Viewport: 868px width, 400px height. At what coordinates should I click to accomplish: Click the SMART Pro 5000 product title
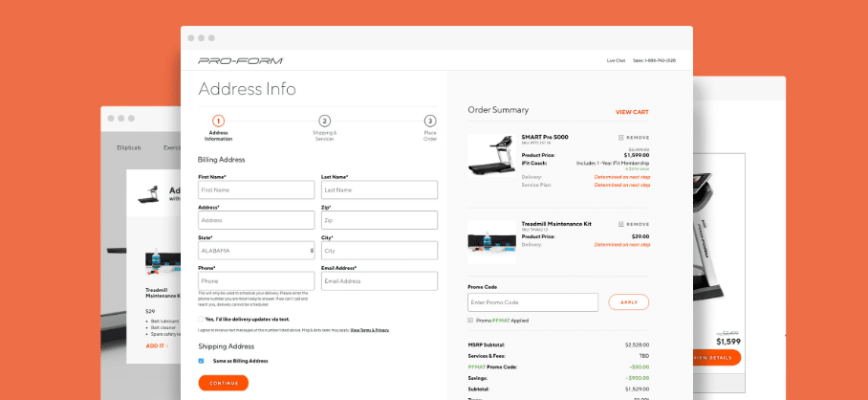coord(545,137)
